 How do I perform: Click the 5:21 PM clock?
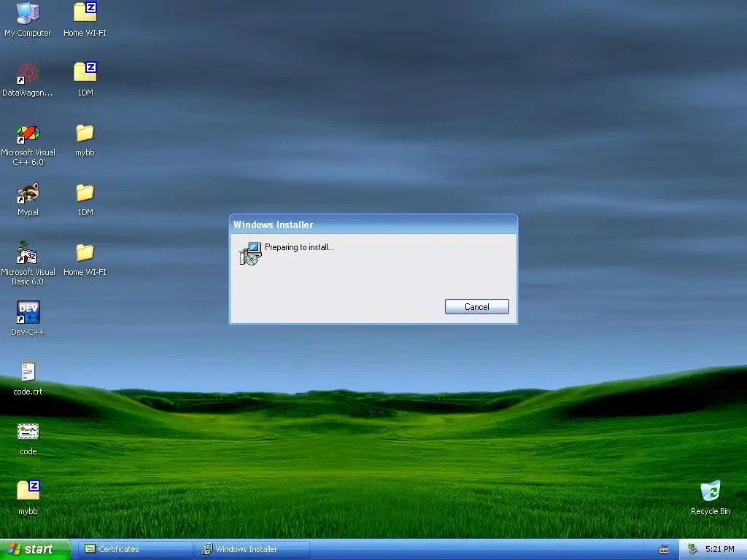(719, 550)
